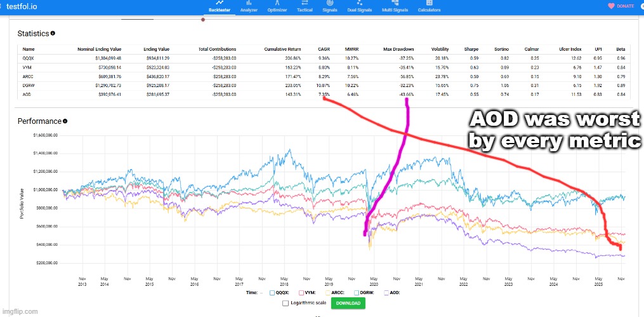Enable the Logarithmic scale checkbox

click(285, 303)
